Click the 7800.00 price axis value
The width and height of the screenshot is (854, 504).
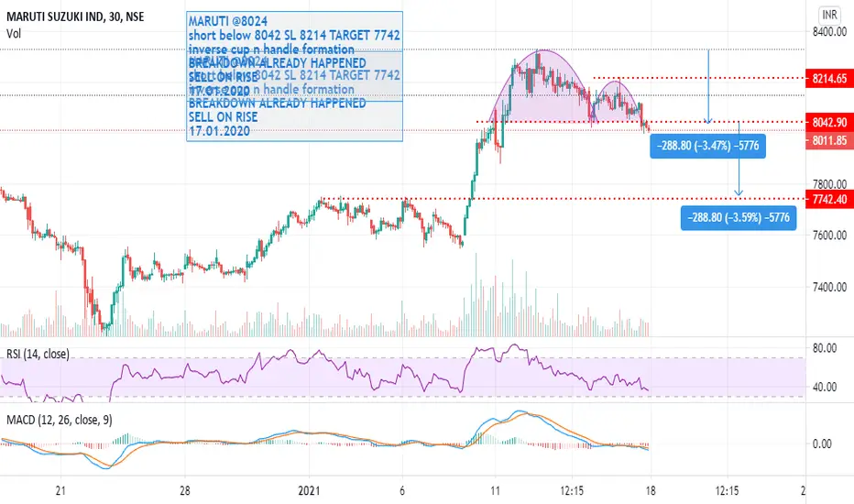coord(829,184)
